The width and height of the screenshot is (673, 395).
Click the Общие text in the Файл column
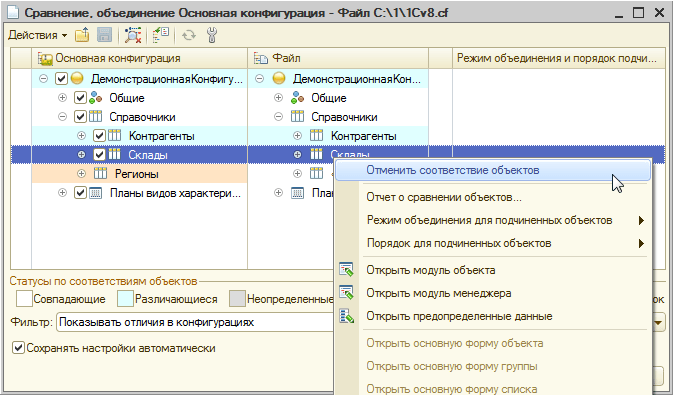329,98
